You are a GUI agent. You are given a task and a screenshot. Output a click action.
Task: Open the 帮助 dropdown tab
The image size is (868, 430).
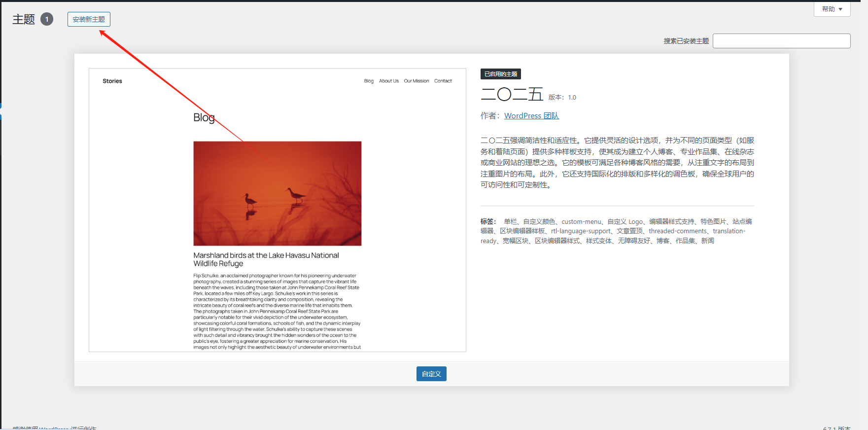[832, 9]
